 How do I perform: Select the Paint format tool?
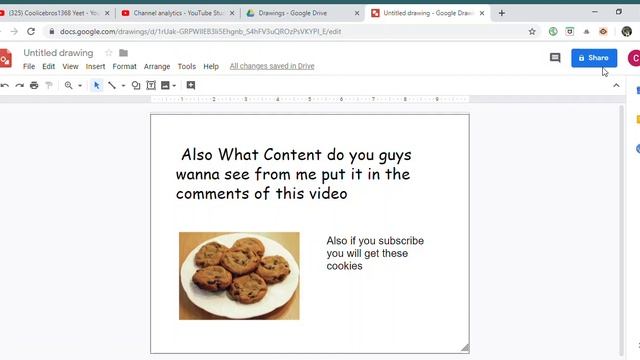49,85
